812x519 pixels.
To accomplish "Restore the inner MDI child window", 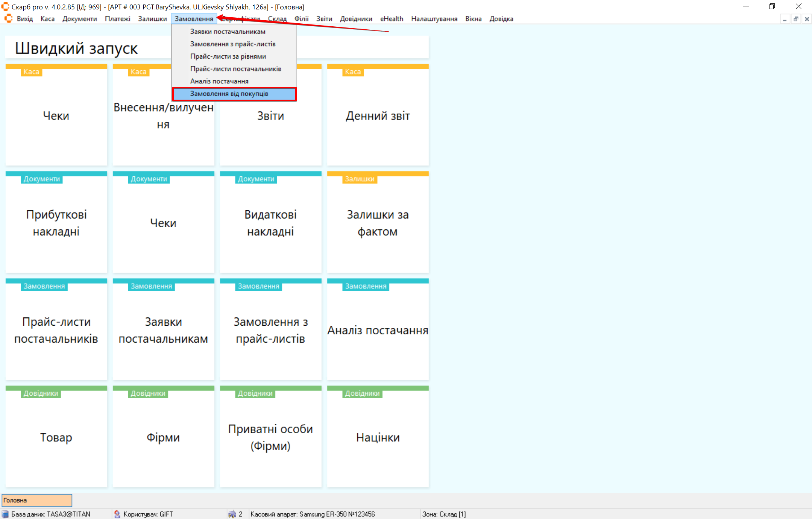I will [796, 19].
